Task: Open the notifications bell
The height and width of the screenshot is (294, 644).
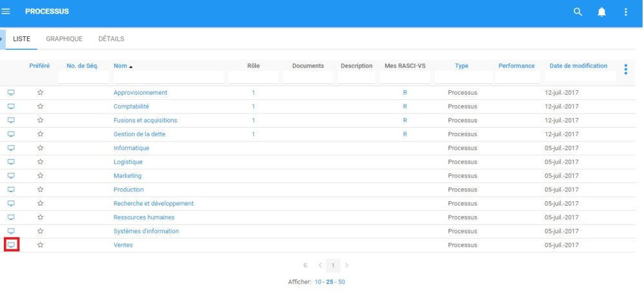Action: tap(601, 12)
